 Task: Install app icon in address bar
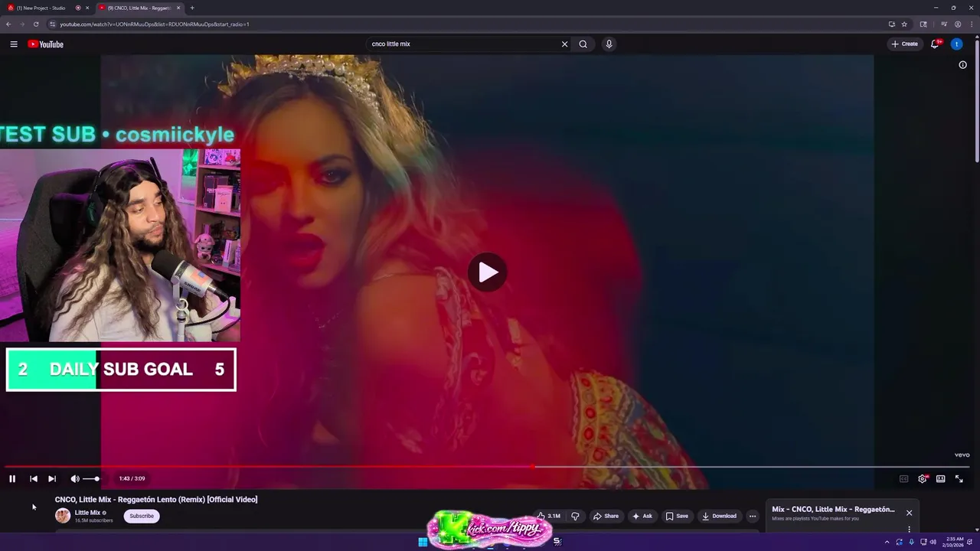click(x=892, y=24)
